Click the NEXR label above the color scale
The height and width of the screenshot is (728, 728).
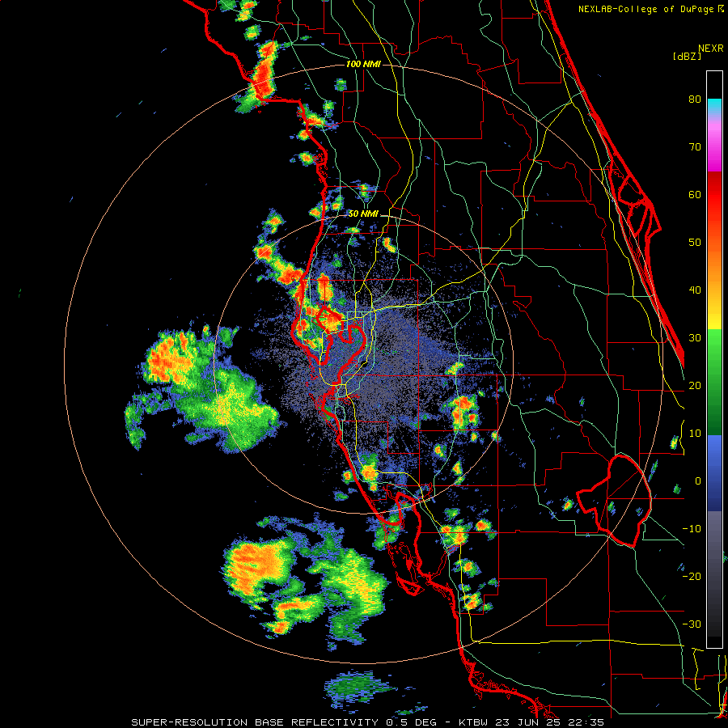[x=711, y=49]
